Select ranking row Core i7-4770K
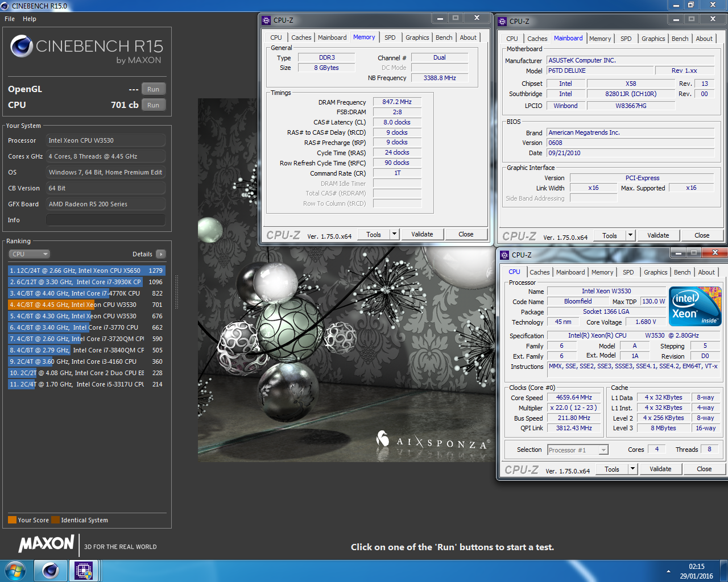This screenshot has height=582, width=728. (x=86, y=293)
